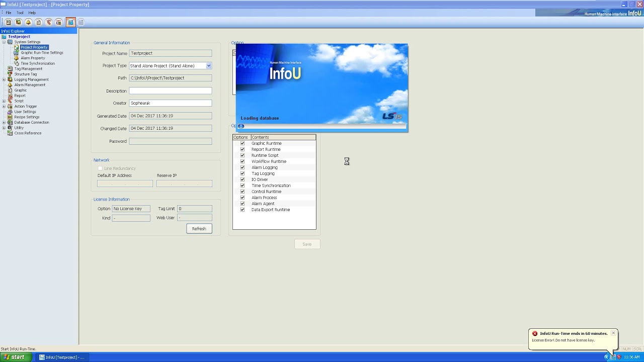Uncheck Report Runtime option
The height and width of the screenshot is (362, 644).
click(x=243, y=149)
